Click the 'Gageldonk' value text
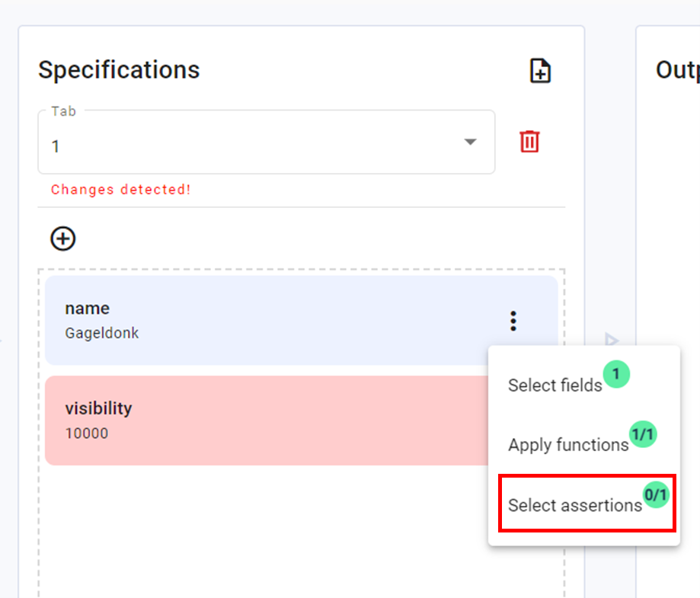Viewport: 700px width, 598px height. [x=102, y=333]
